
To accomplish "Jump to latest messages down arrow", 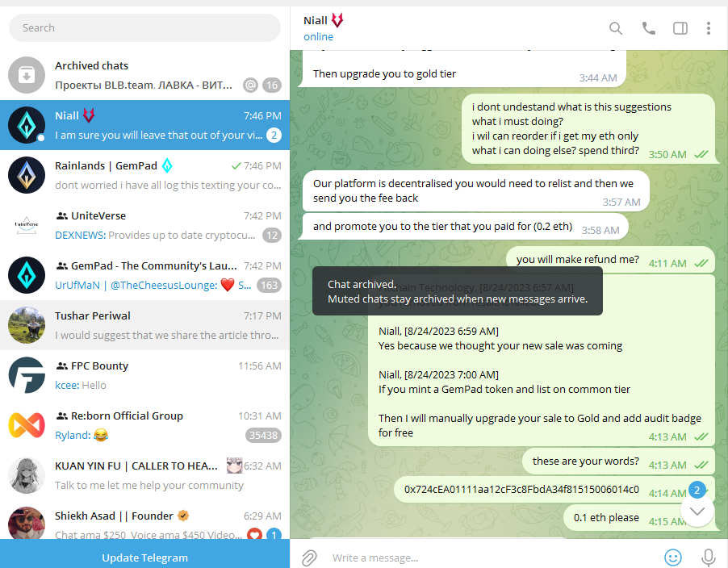I will point(697,511).
